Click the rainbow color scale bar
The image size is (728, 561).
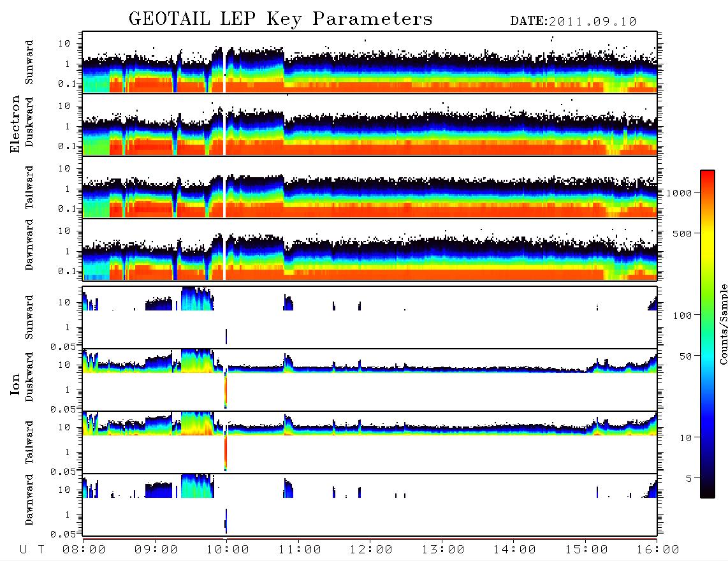pyautogui.click(x=708, y=334)
